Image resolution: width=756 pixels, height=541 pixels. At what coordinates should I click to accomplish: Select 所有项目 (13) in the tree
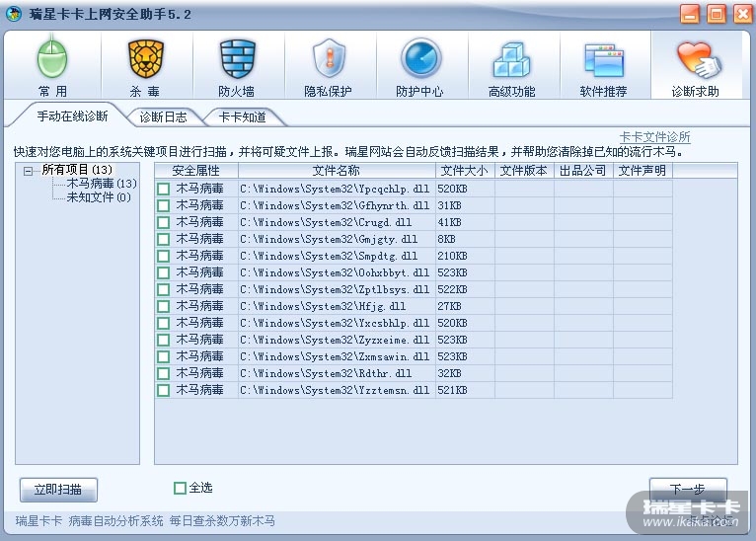click(x=77, y=170)
